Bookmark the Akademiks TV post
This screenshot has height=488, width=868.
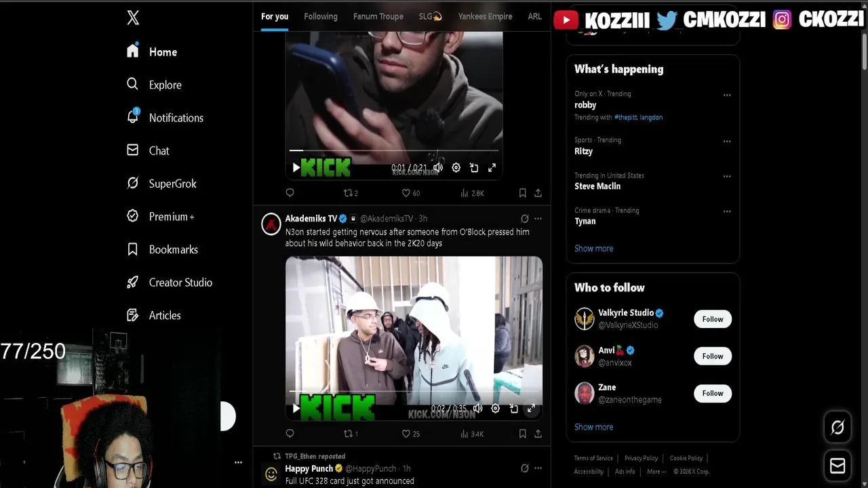(x=523, y=434)
